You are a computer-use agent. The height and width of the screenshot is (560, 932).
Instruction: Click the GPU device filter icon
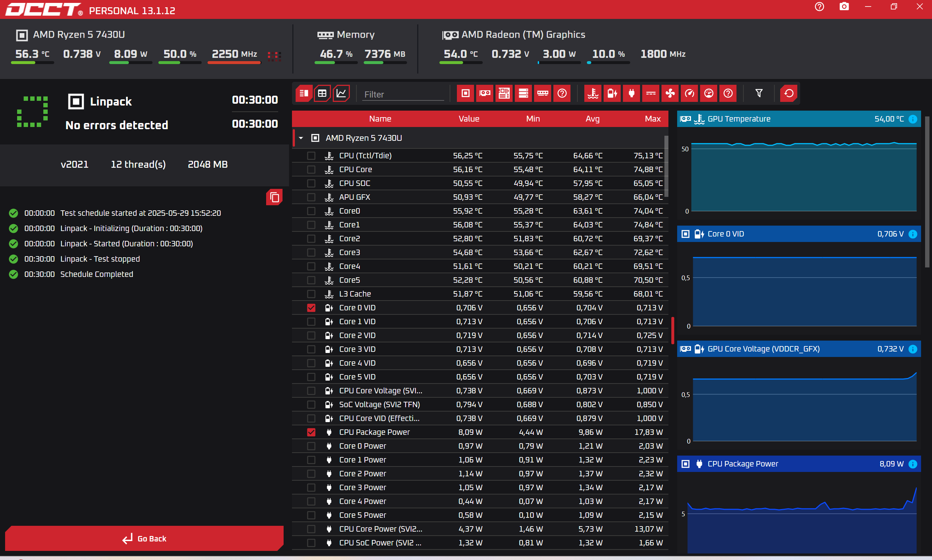[485, 93]
